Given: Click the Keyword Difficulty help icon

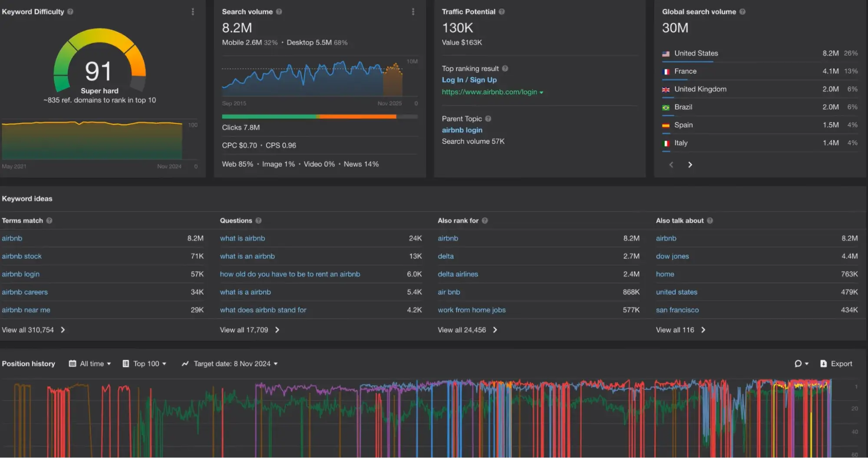Looking at the screenshot, I should tap(70, 12).
